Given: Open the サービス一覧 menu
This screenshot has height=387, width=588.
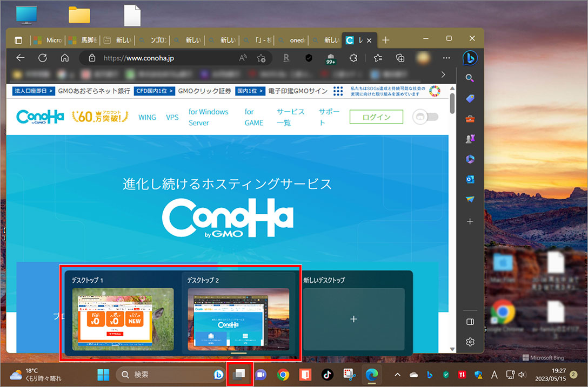Looking at the screenshot, I should pyautogui.click(x=291, y=117).
